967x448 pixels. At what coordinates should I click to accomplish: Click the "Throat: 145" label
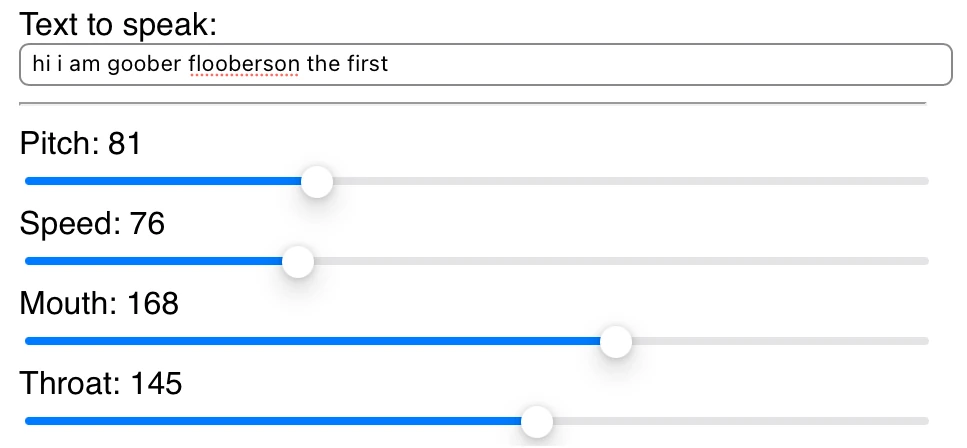[x=101, y=382]
